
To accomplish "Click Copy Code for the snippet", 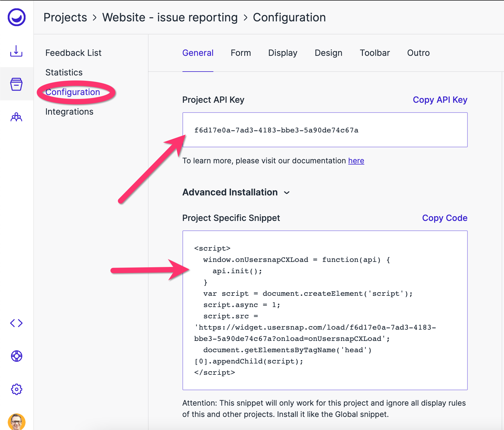I will (445, 218).
